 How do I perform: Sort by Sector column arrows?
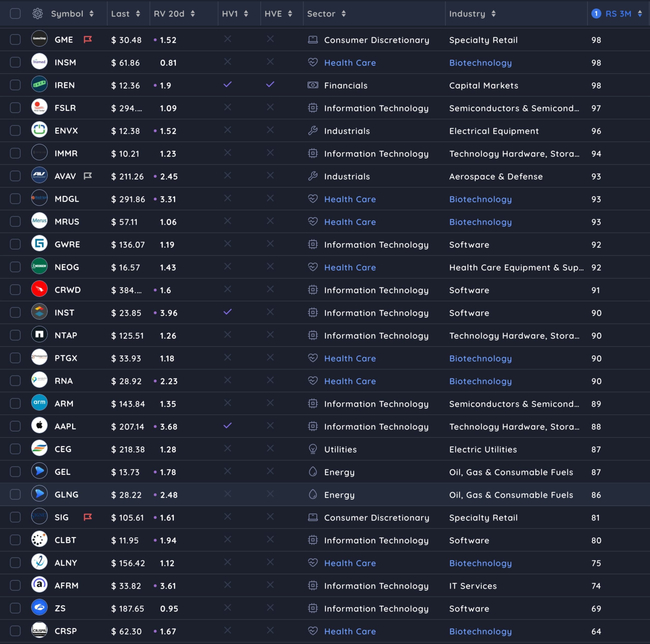click(x=344, y=13)
